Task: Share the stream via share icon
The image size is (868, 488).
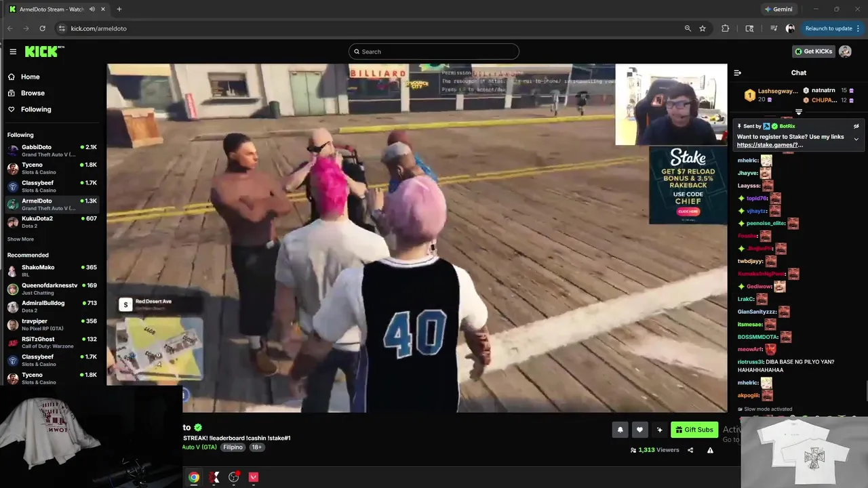Action: pos(690,450)
